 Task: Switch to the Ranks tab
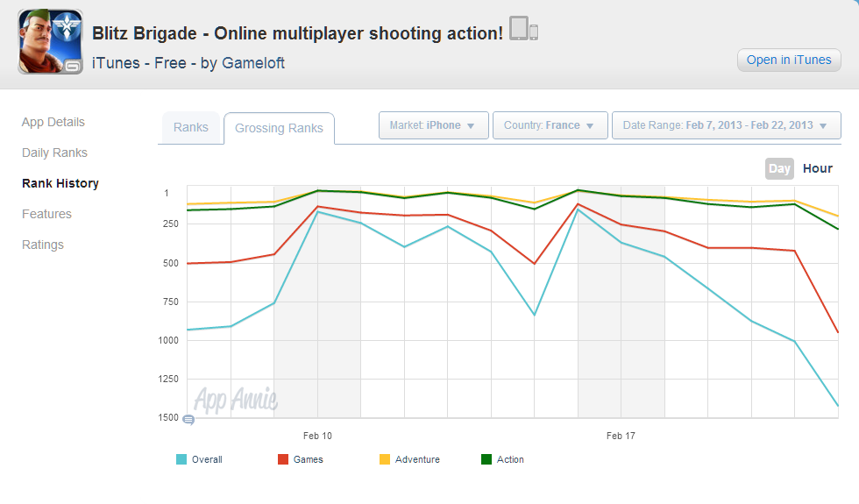point(191,128)
